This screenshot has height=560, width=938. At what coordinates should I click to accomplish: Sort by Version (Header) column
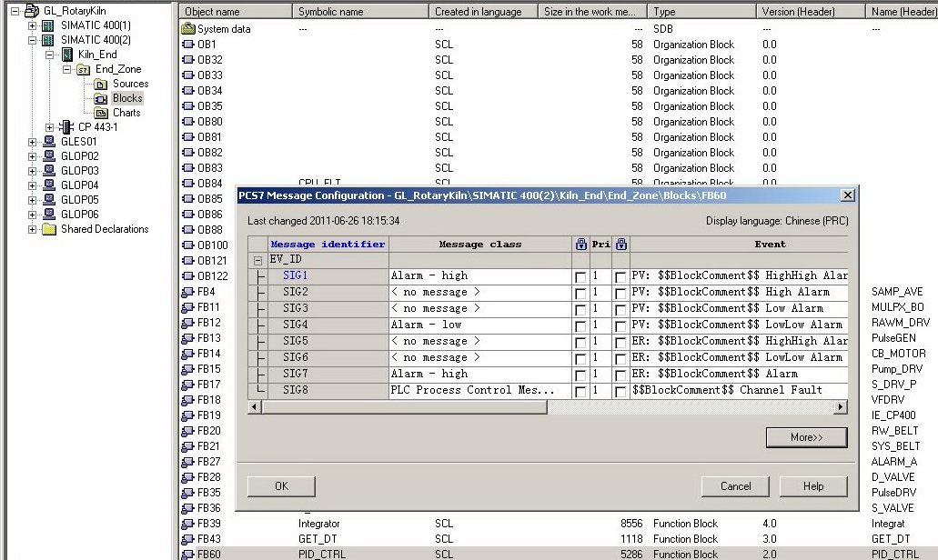[x=811, y=11]
